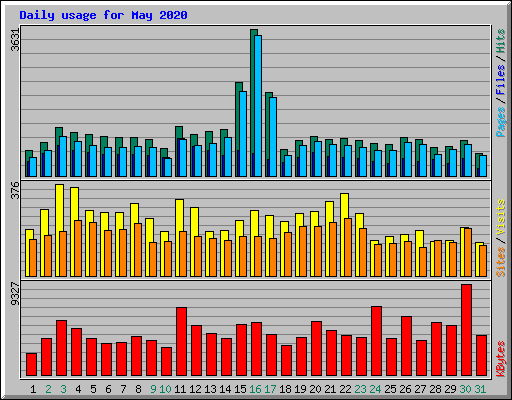Click the orange sites bar for day 4
This screenshot has width=512, height=400.
(78, 248)
